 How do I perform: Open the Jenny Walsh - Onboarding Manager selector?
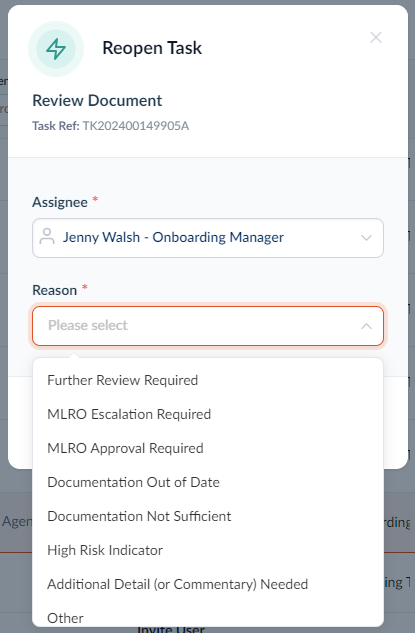(x=208, y=238)
